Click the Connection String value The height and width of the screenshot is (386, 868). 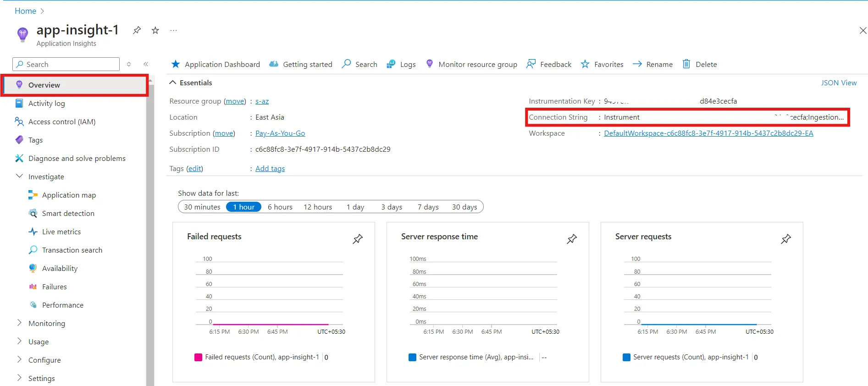pyautogui.click(x=724, y=117)
